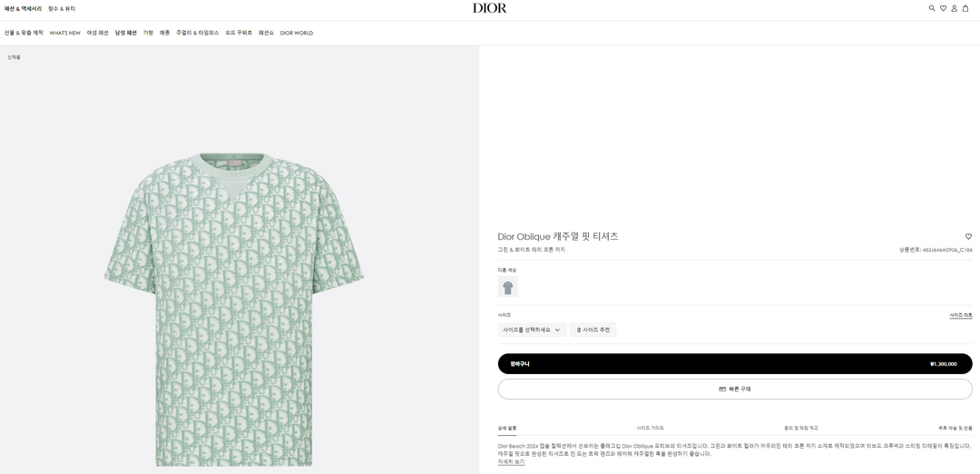Image resolution: width=980 pixels, height=474 pixels.
Task: Open the header wishlist heart icon
Action: pos(943,8)
